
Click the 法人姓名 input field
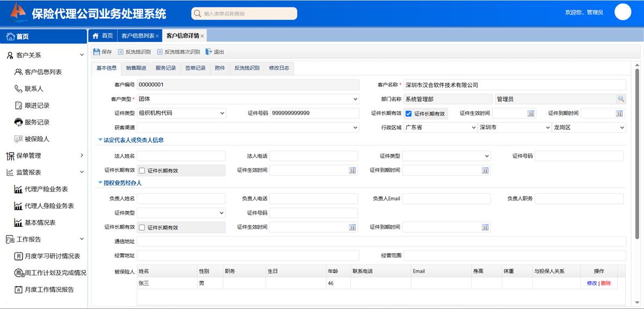181,156
